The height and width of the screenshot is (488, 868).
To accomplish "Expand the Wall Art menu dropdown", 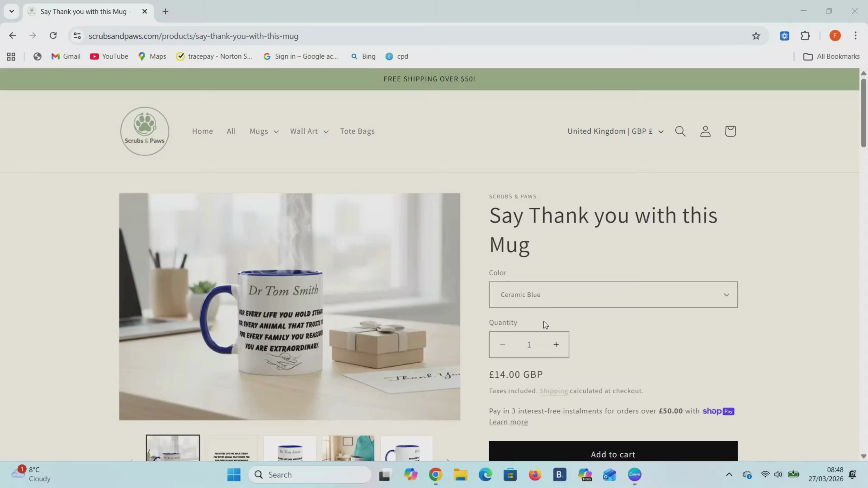I will tap(309, 131).
